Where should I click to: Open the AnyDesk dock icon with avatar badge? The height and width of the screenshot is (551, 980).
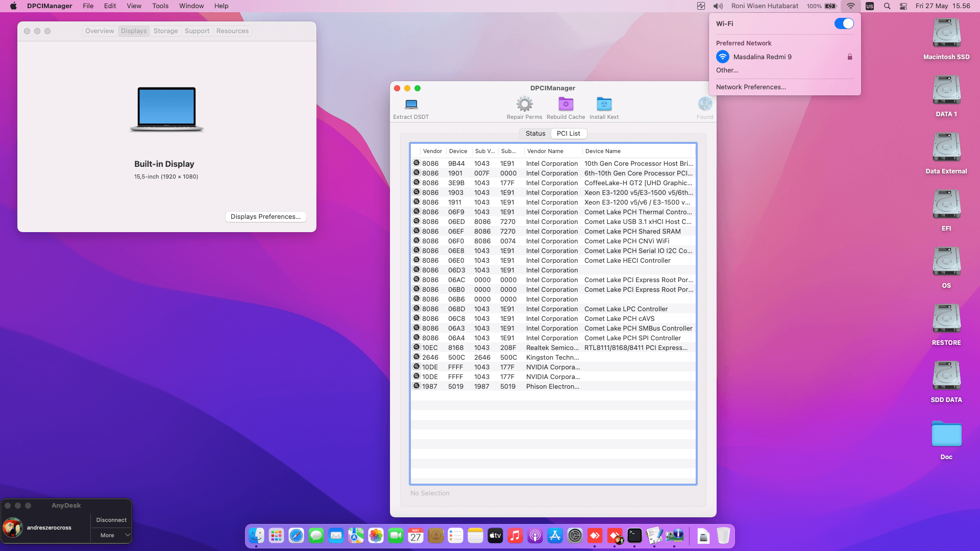[x=615, y=536]
